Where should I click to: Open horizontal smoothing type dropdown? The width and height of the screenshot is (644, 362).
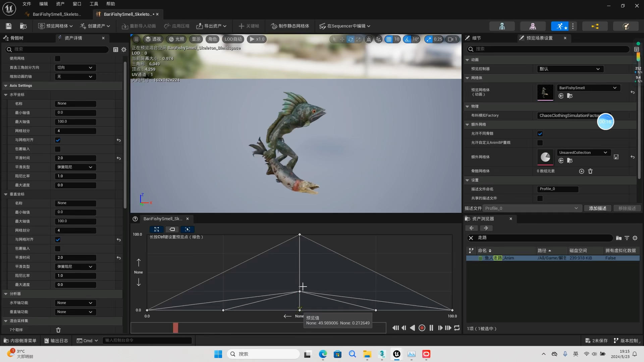coord(75,167)
